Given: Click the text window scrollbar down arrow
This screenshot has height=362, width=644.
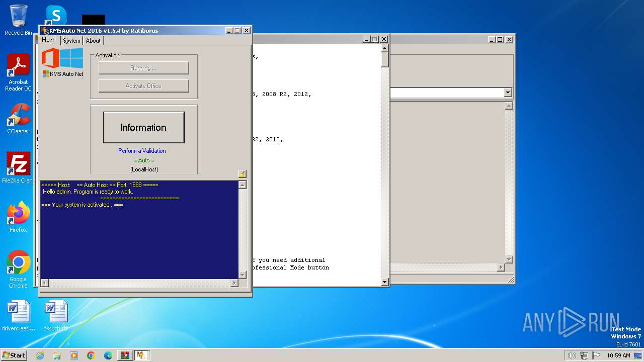Looking at the screenshot, I should (x=385, y=282).
